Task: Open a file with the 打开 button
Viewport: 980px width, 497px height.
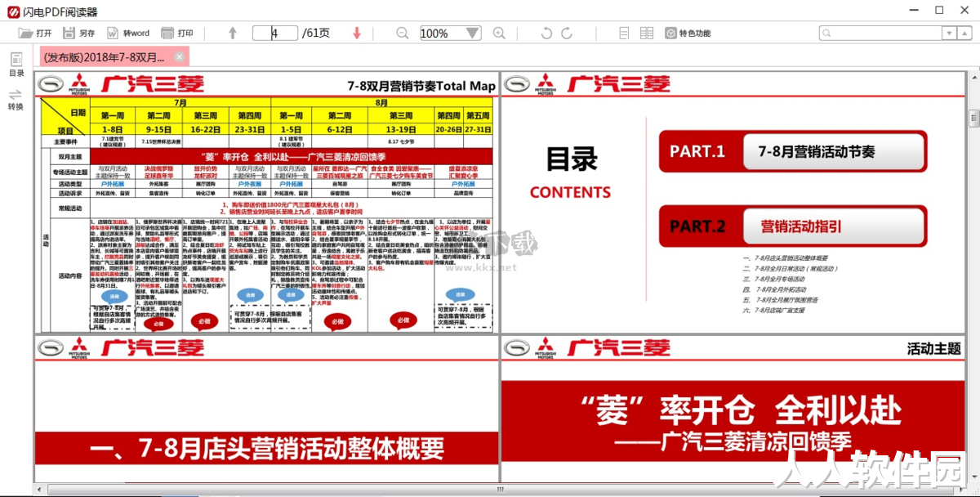Action: coord(35,34)
